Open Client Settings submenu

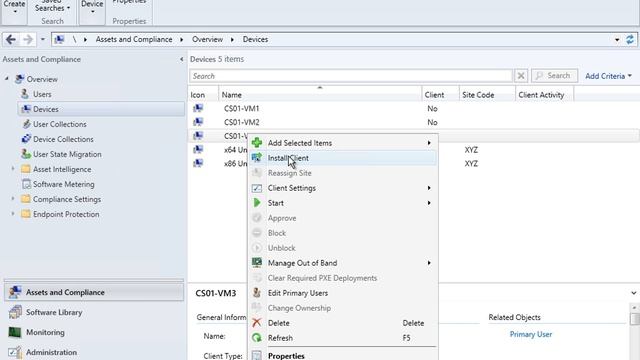pos(343,188)
